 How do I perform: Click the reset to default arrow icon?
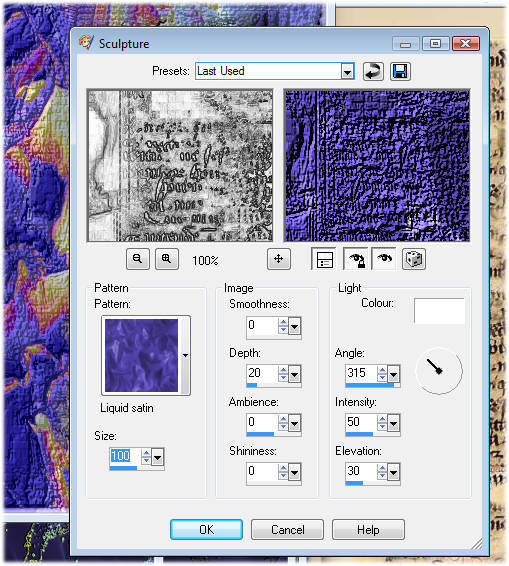[x=373, y=71]
